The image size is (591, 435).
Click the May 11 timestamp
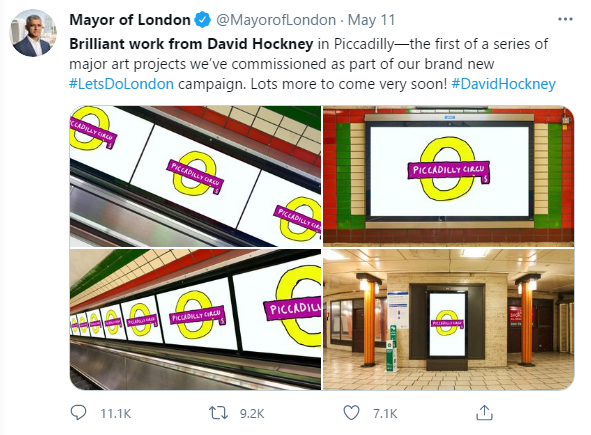click(x=371, y=20)
